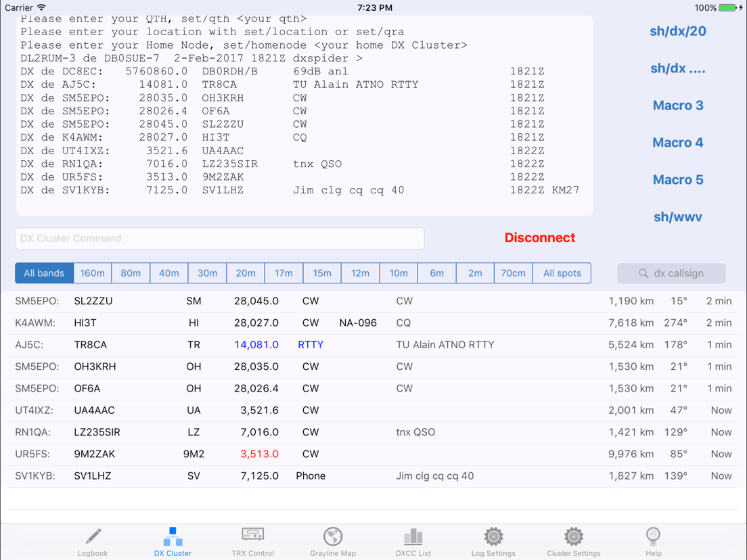747x560 pixels.
Task: Open the DXCC List tab
Action: (x=413, y=542)
